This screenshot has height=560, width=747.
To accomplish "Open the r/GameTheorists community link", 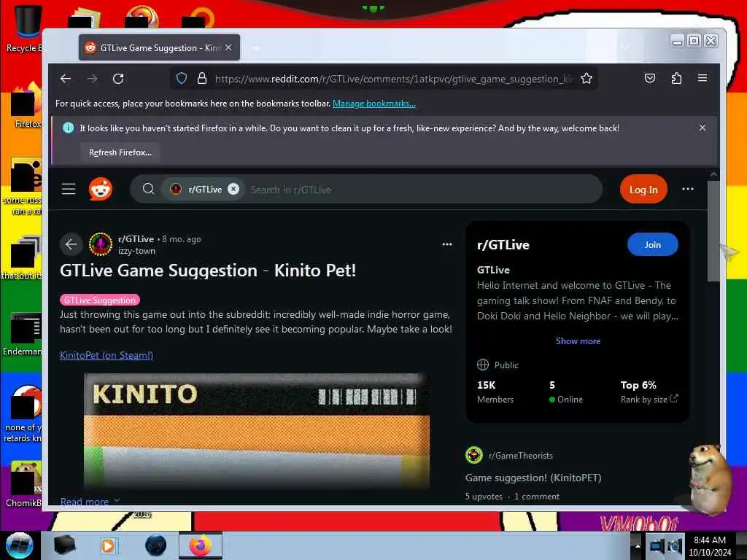I will (521, 456).
